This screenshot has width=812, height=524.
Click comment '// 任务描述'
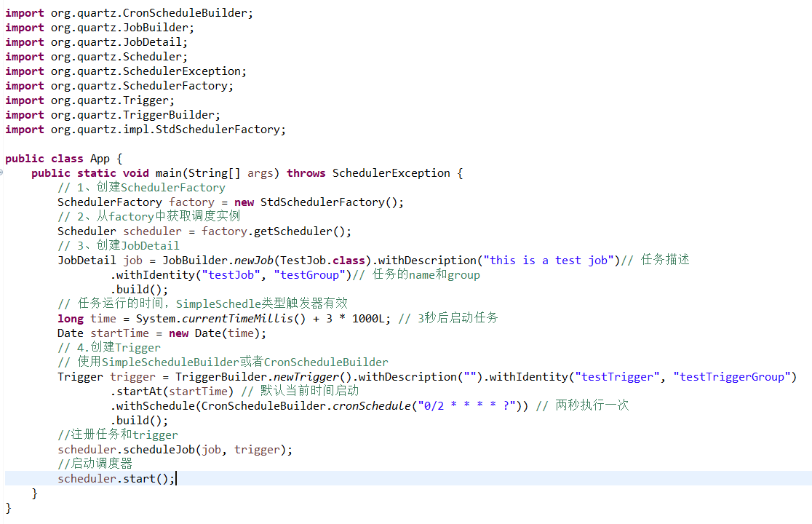[655, 260]
